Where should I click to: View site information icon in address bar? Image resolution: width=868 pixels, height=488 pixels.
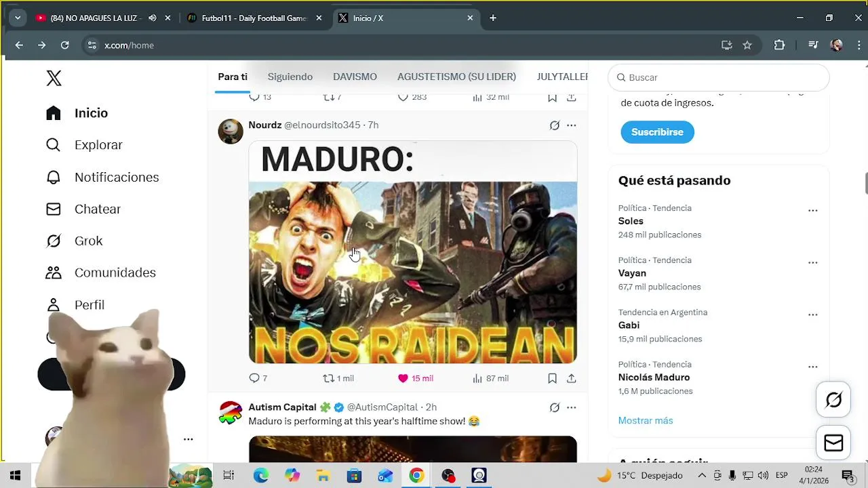pyautogui.click(x=92, y=45)
